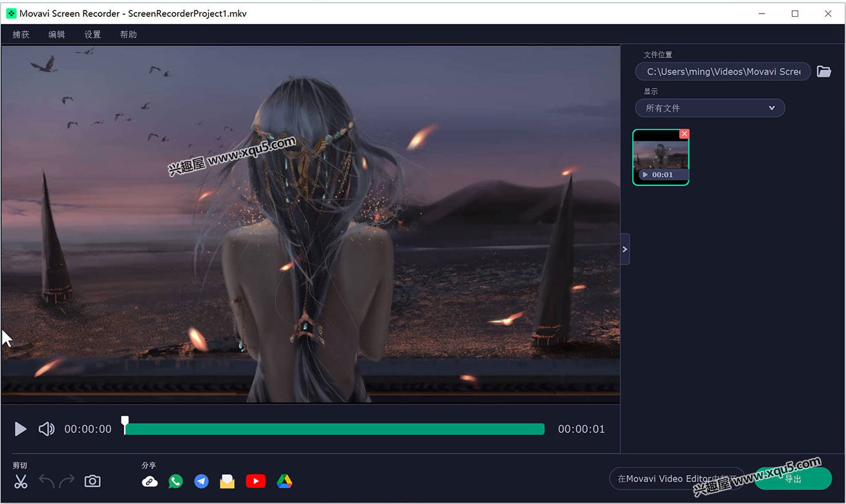Click the file path input field
The width and height of the screenshot is (846, 504).
tap(723, 72)
